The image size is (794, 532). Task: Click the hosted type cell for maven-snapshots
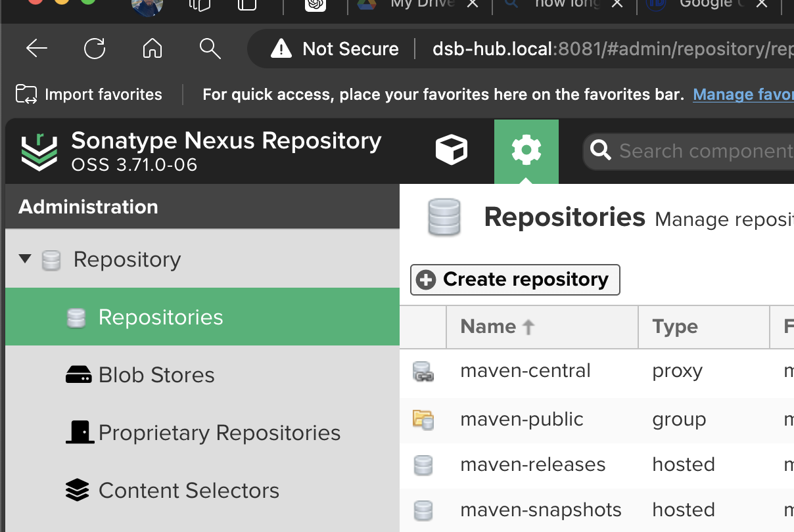point(684,510)
